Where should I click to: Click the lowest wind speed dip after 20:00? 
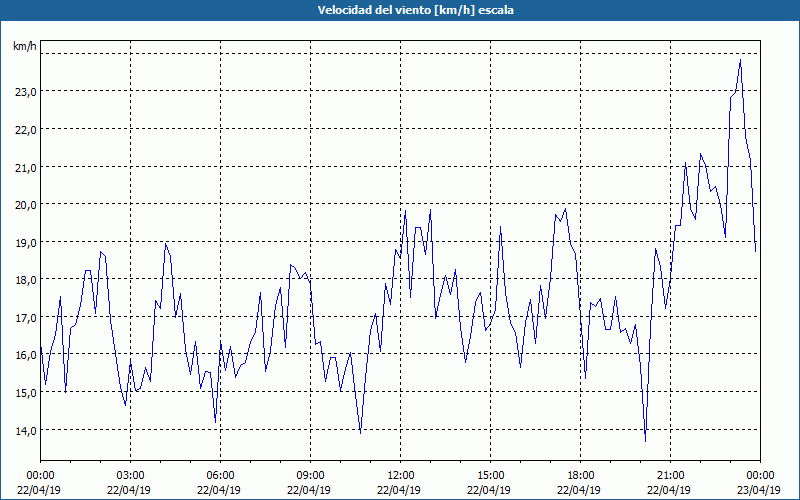(x=645, y=441)
